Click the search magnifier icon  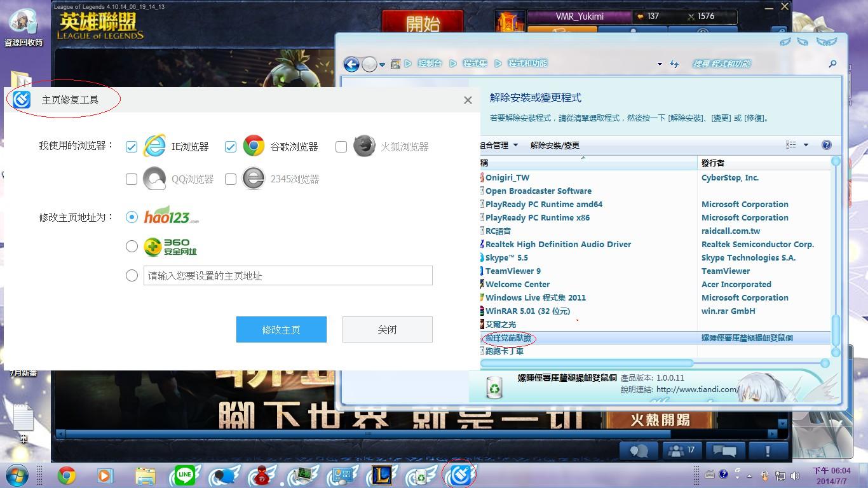832,64
